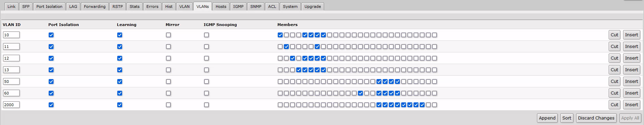Viewport: 644px width, 125px height.
Task: Click the VLAN ID field containing 2000
Action: coord(11,105)
